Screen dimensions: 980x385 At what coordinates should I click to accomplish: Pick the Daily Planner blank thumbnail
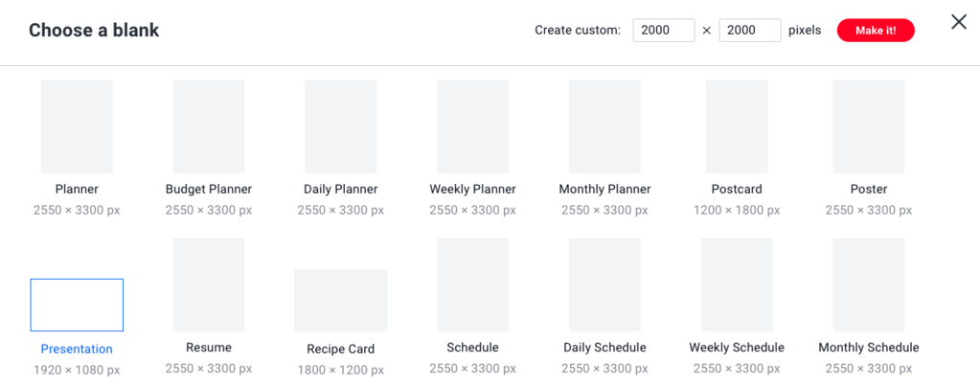(x=341, y=126)
